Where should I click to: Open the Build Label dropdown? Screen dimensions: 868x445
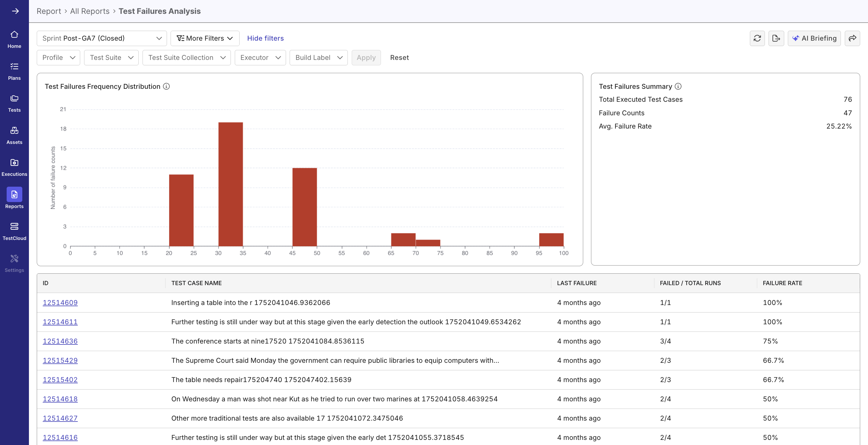pos(318,58)
